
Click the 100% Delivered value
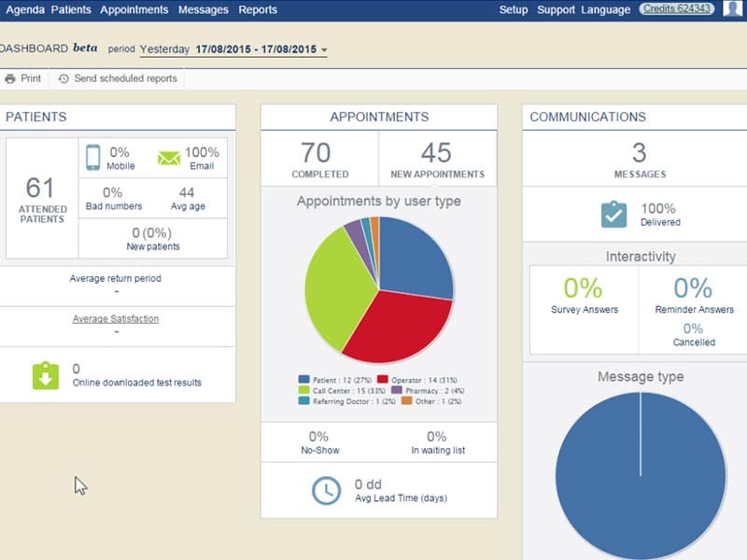[658, 208]
